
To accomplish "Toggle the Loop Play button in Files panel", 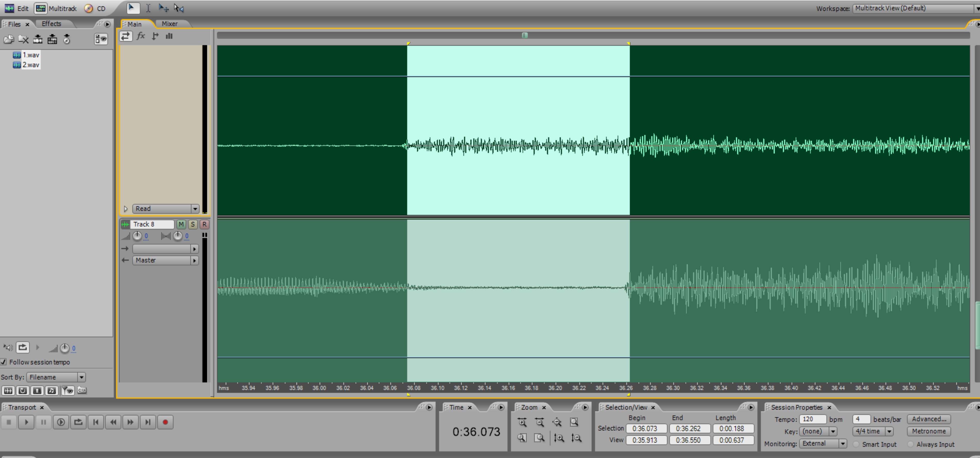I will [x=22, y=347].
